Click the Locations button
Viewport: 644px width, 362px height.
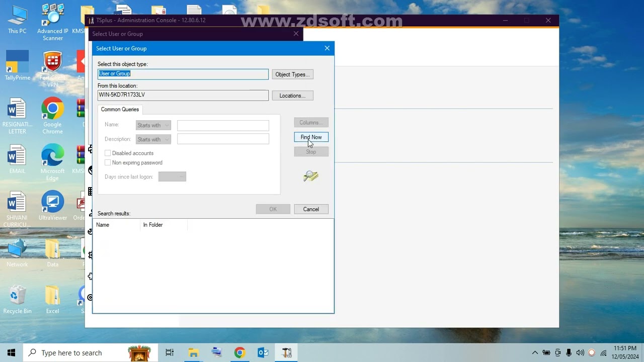tap(293, 96)
